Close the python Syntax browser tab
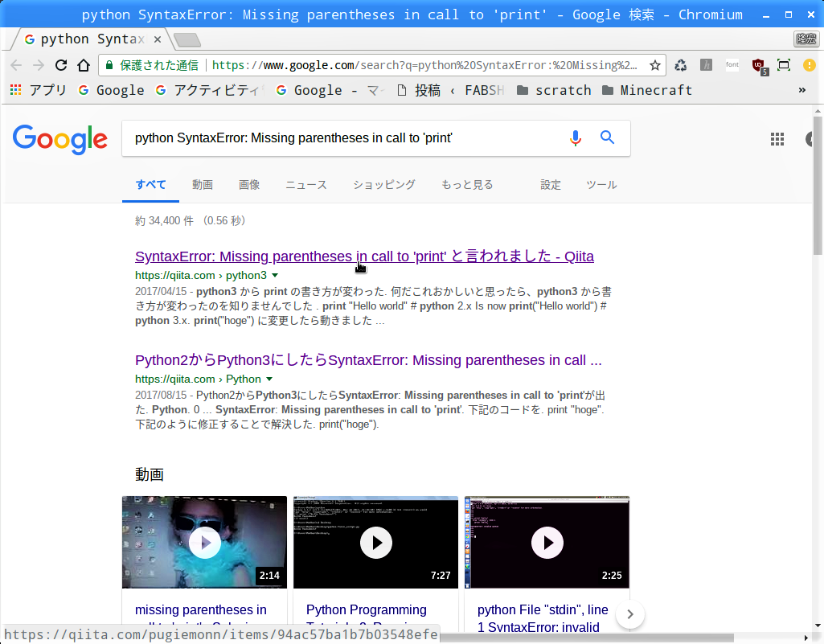 (x=157, y=39)
